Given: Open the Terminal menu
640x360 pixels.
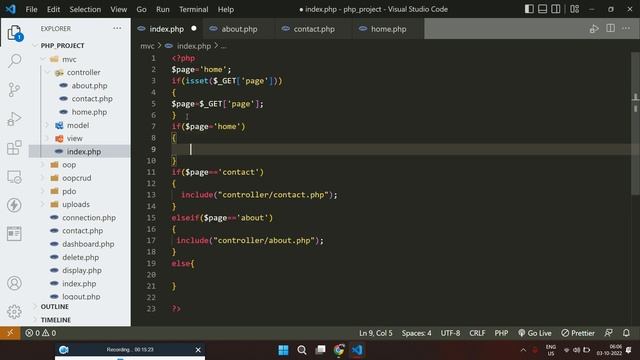Looking at the screenshot, I should [193, 9].
